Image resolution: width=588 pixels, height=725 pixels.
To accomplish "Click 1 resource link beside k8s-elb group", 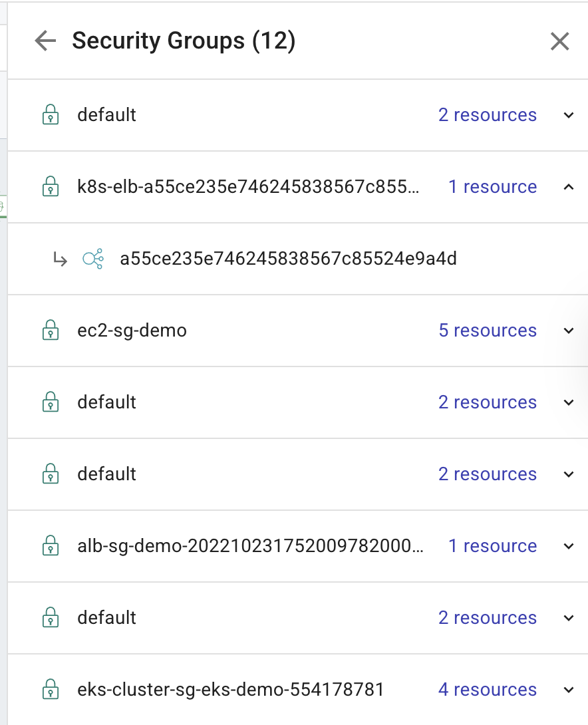I will [493, 187].
